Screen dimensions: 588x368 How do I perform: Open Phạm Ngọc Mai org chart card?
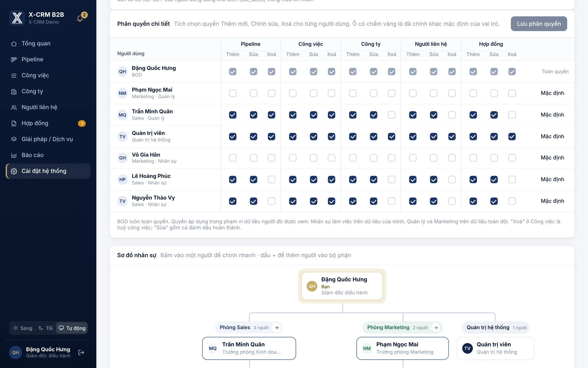(x=402, y=348)
